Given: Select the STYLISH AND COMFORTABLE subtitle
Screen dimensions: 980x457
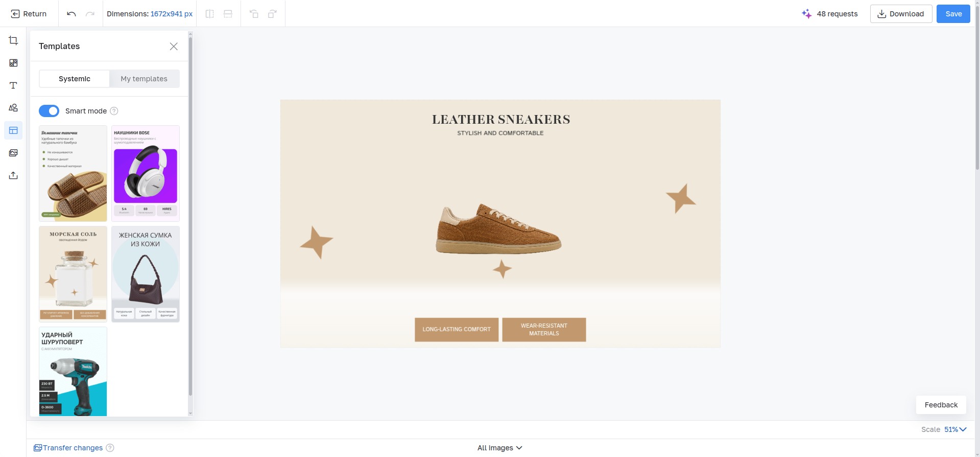Looking at the screenshot, I should click(500, 133).
